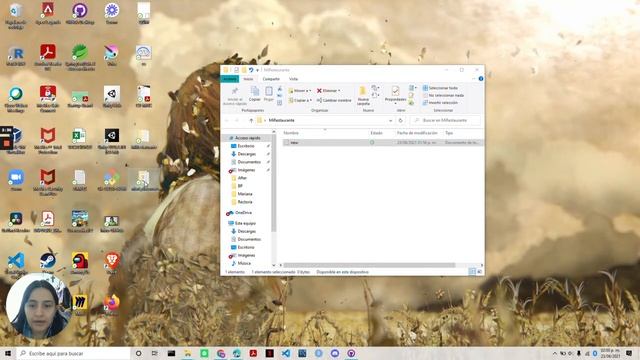This screenshot has width=640, height=360.
Task: Click the up-one-level arrow in Explorer
Action: pyautogui.click(x=251, y=120)
